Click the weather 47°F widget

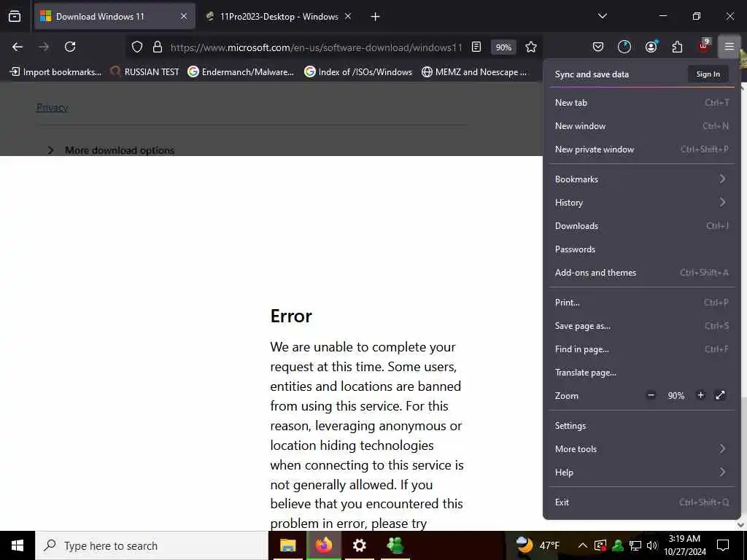(538, 545)
